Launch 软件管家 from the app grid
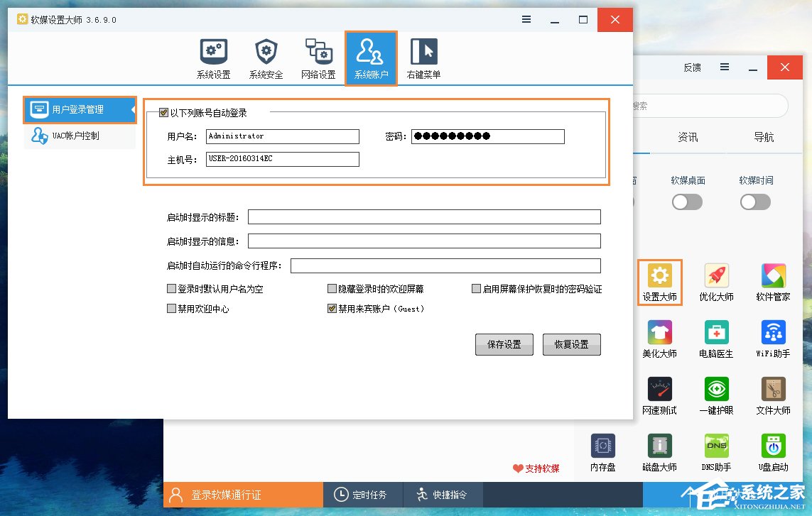812x516 pixels. (x=773, y=282)
